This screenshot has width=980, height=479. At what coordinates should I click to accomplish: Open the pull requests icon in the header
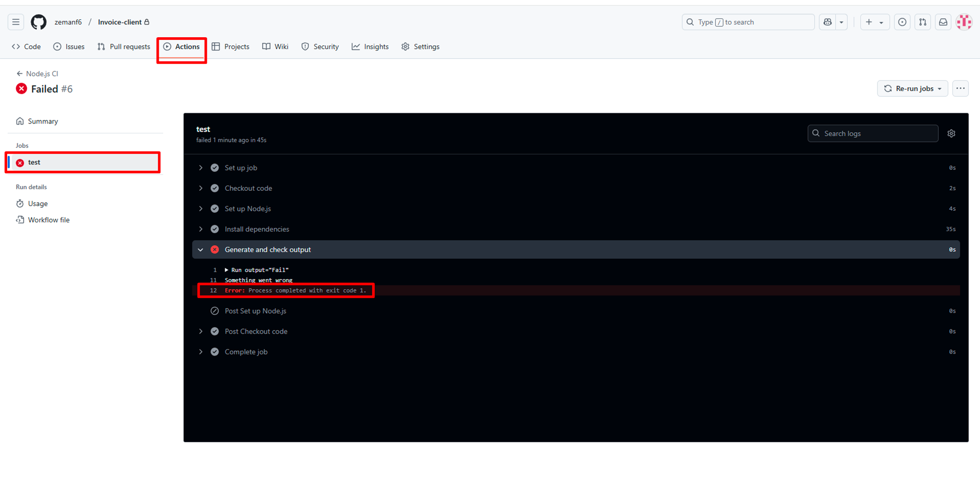[x=922, y=22]
